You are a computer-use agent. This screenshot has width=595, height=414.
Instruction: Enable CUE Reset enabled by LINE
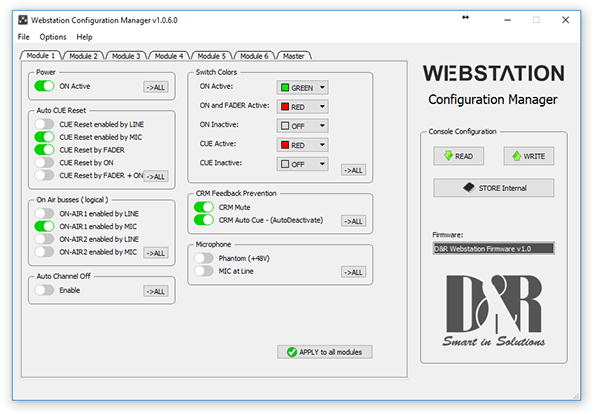(44, 124)
